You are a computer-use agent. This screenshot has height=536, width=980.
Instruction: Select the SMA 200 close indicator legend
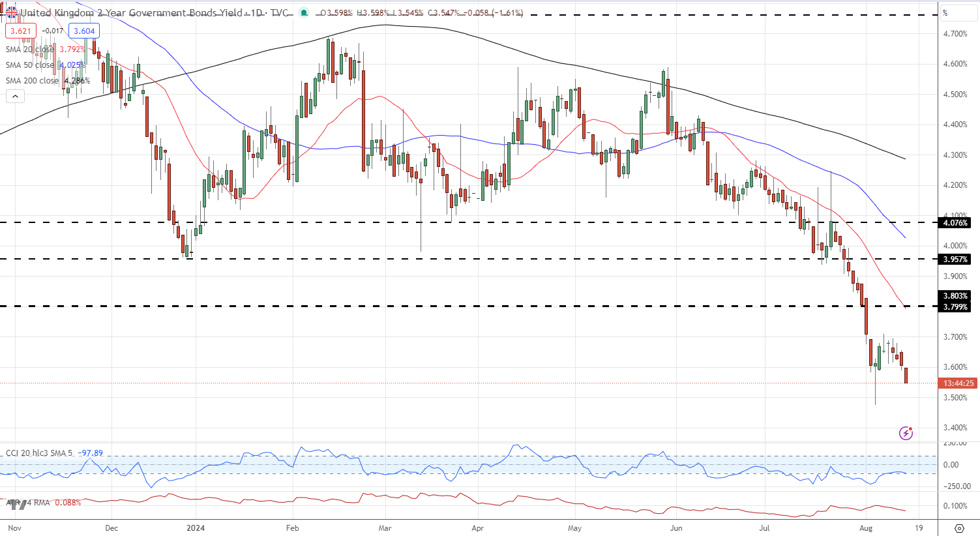click(x=32, y=81)
